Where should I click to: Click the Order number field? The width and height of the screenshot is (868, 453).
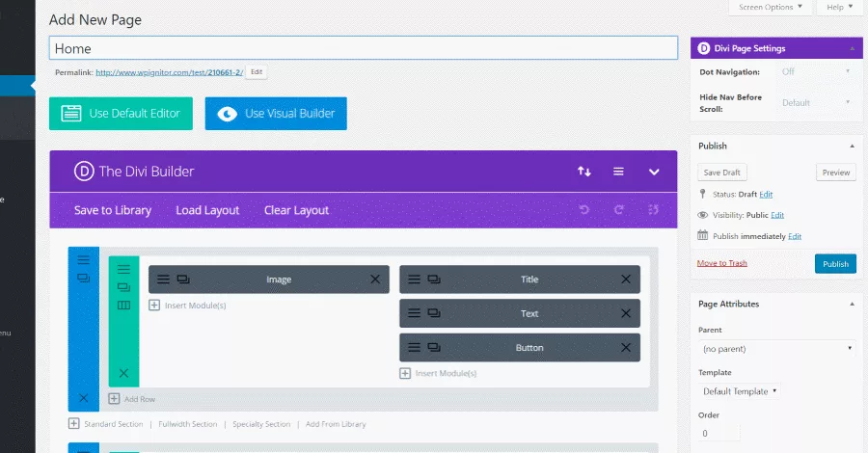coord(719,433)
